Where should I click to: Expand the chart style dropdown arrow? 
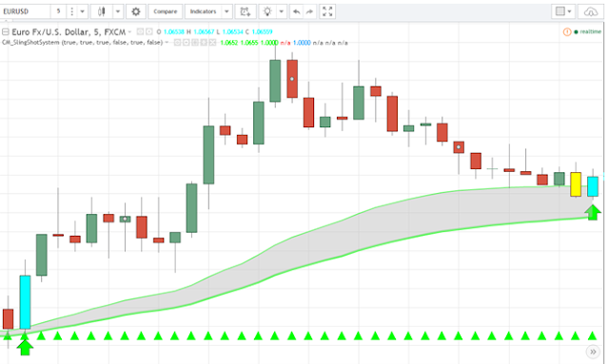(x=118, y=11)
